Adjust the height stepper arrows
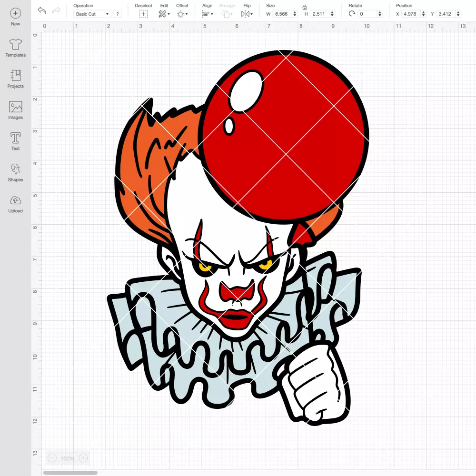Viewport: 476px width, 476px height. click(x=332, y=14)
